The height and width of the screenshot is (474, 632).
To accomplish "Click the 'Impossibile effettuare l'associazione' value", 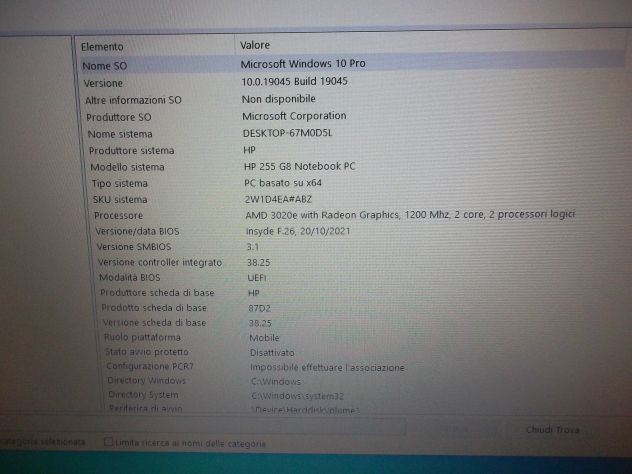I will coord(327,368).
